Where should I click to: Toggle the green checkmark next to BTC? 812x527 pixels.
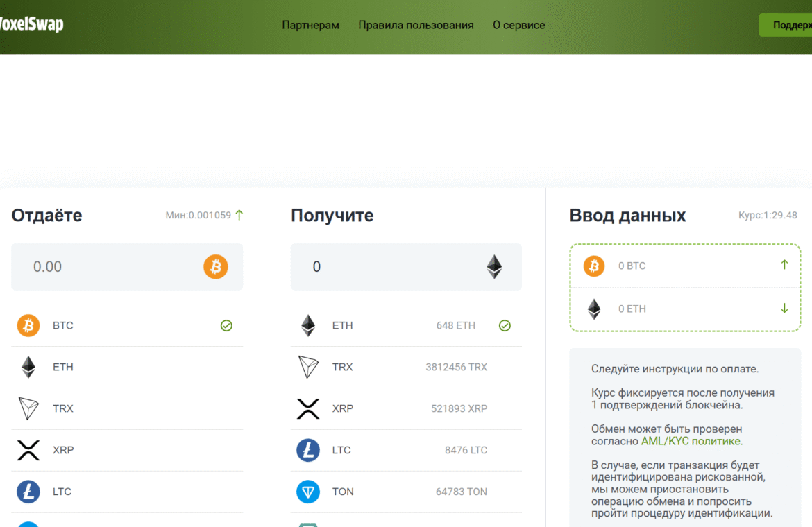click(226, 325)
